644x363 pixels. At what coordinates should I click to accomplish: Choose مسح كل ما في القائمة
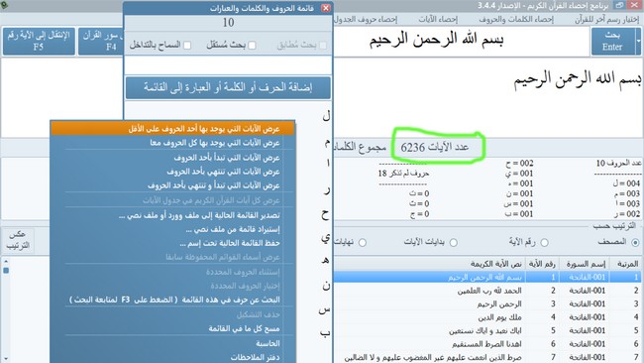click(172, 328)
